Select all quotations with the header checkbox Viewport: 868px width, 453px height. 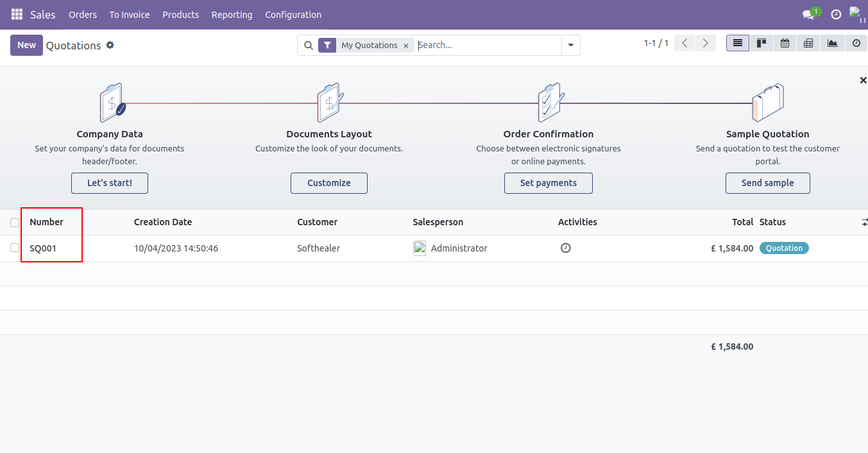15,223
